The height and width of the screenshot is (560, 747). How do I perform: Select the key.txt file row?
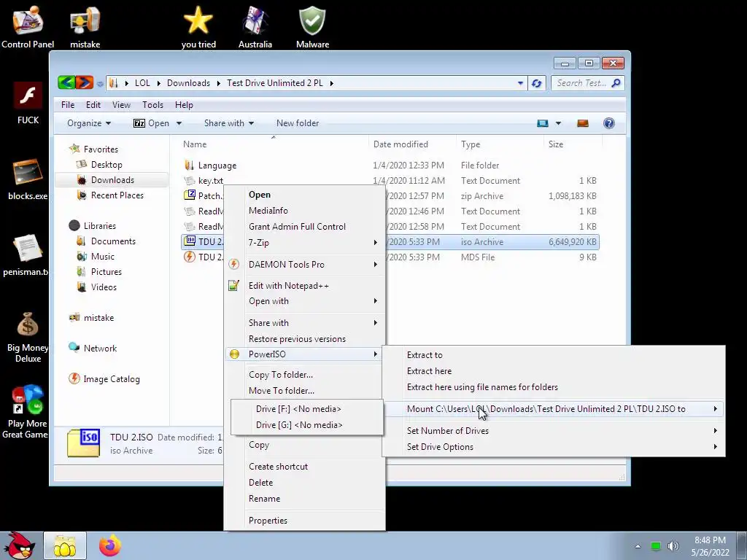click(x=390, y=181)
